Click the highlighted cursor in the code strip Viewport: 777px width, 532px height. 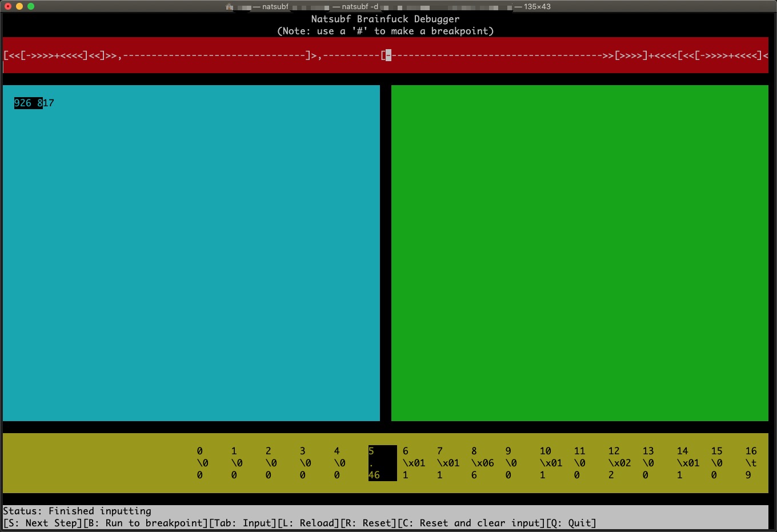[388, 55]
